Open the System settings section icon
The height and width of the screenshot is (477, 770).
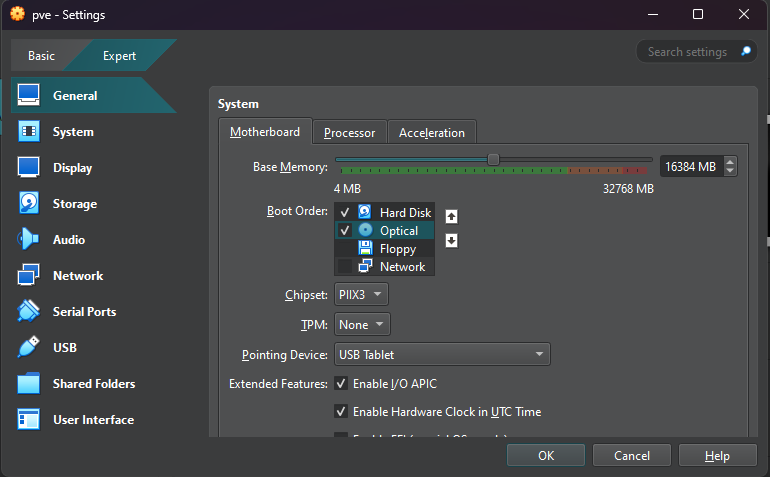point(29,132)
